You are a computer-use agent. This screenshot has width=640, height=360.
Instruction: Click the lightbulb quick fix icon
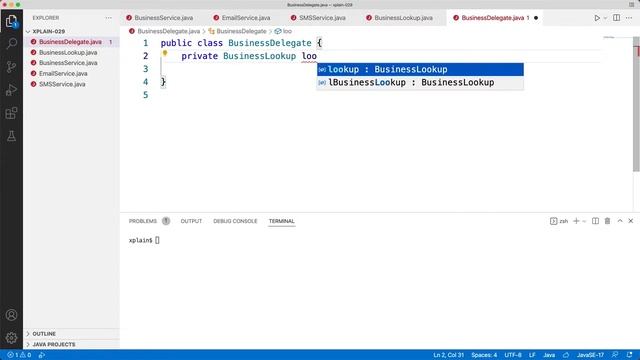point(165,53)
